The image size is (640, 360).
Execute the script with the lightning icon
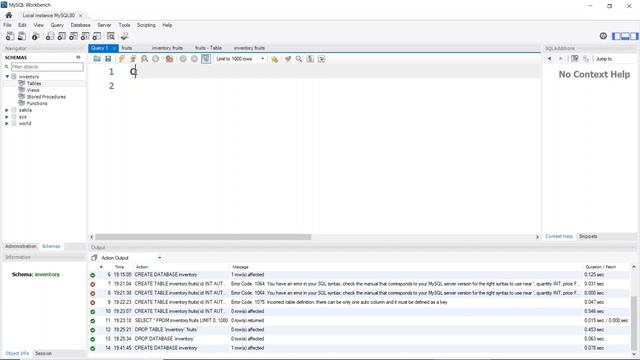122,59
